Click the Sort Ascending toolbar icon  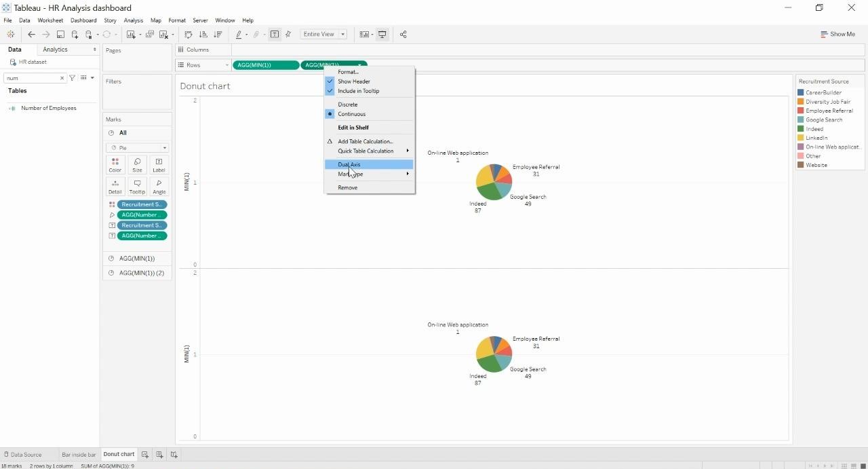(203, 34)
